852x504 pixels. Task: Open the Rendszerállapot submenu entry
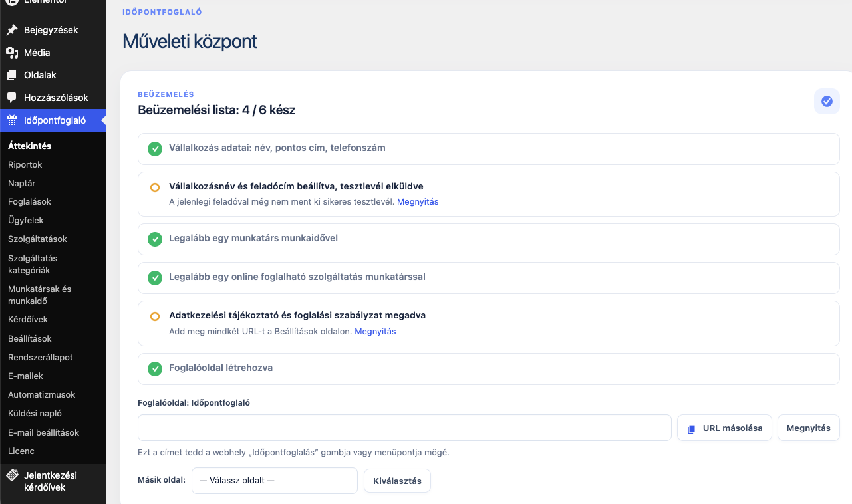click(x=41, y=357)
